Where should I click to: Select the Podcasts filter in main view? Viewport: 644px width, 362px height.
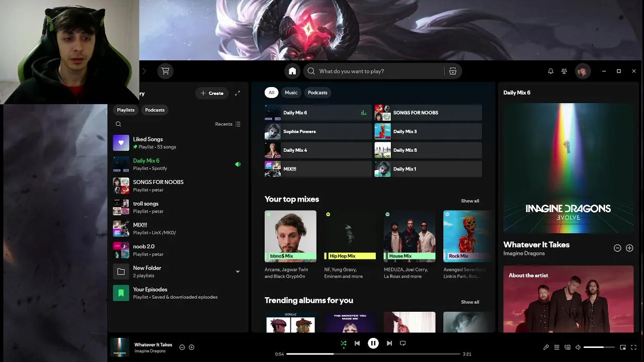[317, 93]
